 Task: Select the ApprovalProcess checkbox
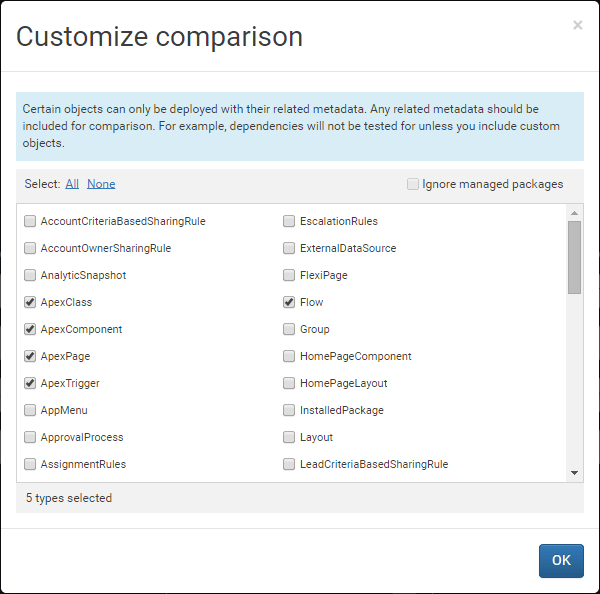[x=30, y=437]
